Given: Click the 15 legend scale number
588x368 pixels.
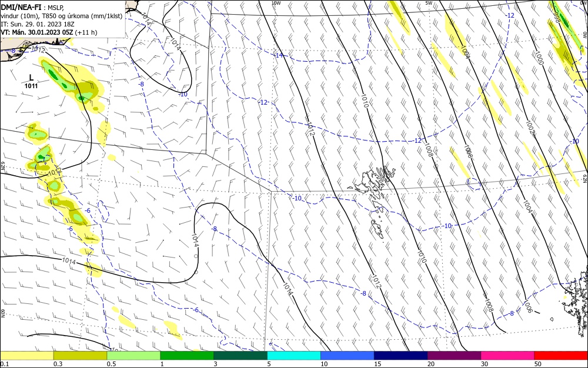Looking at the screenshot, I should (377, 364).
